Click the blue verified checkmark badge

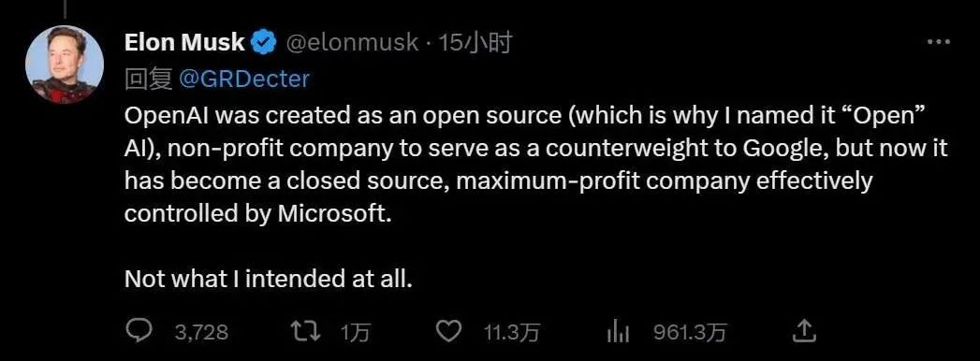point(264,42)
